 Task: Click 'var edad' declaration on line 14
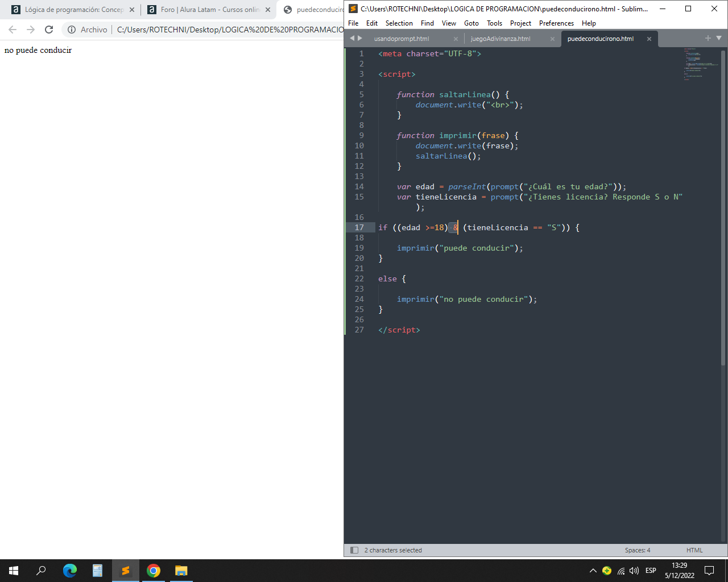pos(415,186)
